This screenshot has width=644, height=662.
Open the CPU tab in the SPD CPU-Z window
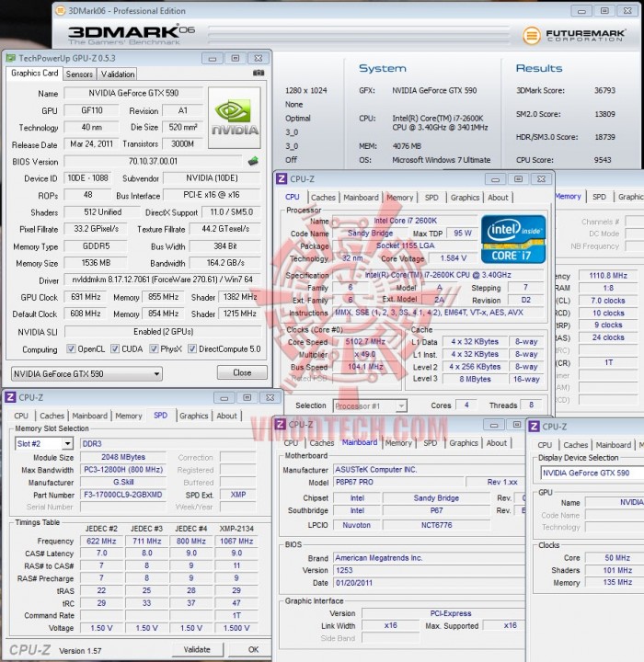[x=21, y=416]
